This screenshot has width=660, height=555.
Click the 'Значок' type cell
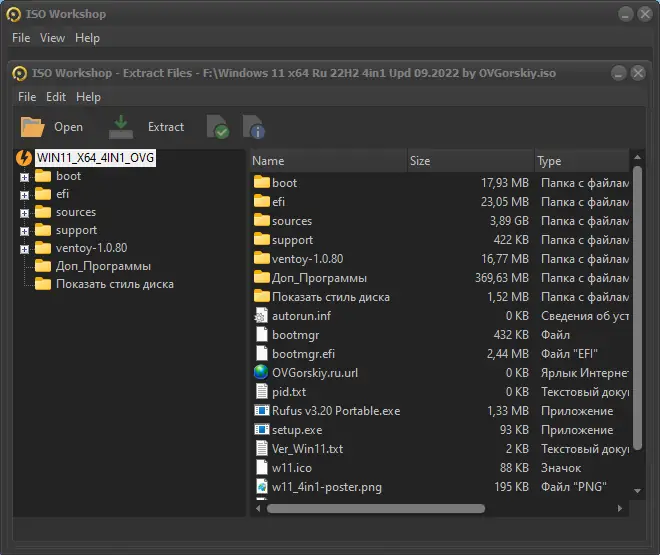click(x=561, y=467)
